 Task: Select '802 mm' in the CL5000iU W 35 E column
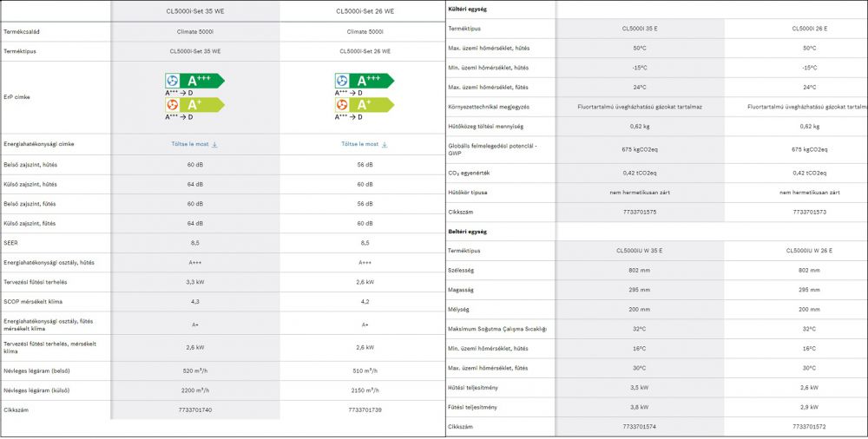pyautogui.click(x=640, y=271)
